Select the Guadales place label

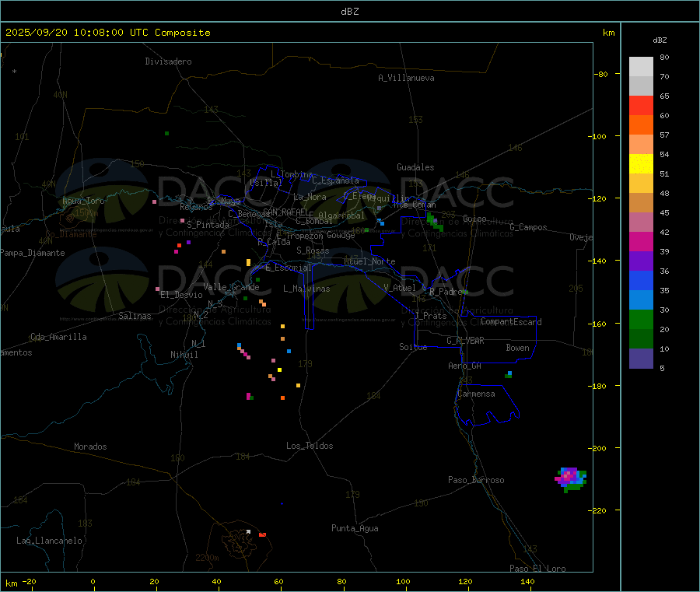pos(415,167)
